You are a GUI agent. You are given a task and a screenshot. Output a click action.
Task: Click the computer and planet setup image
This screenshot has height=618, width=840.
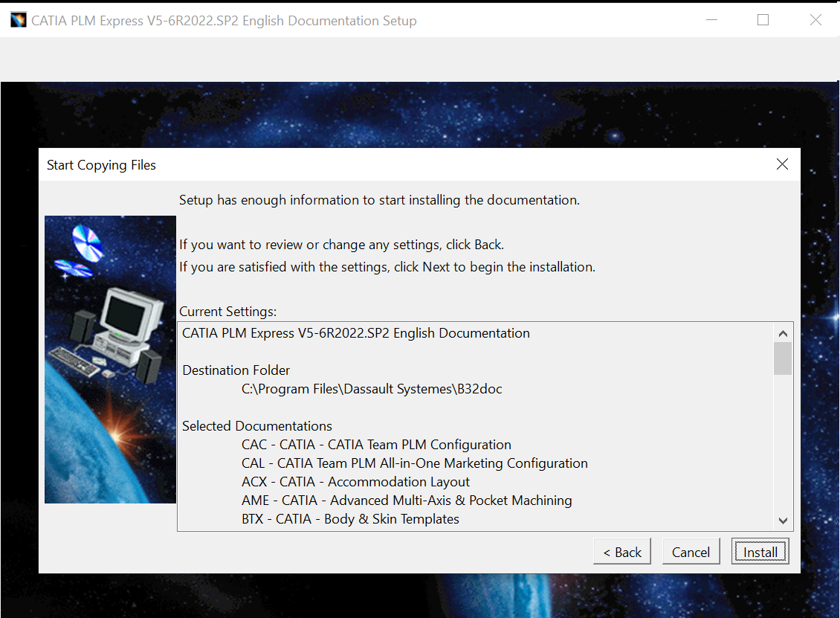tap(110, 360)
